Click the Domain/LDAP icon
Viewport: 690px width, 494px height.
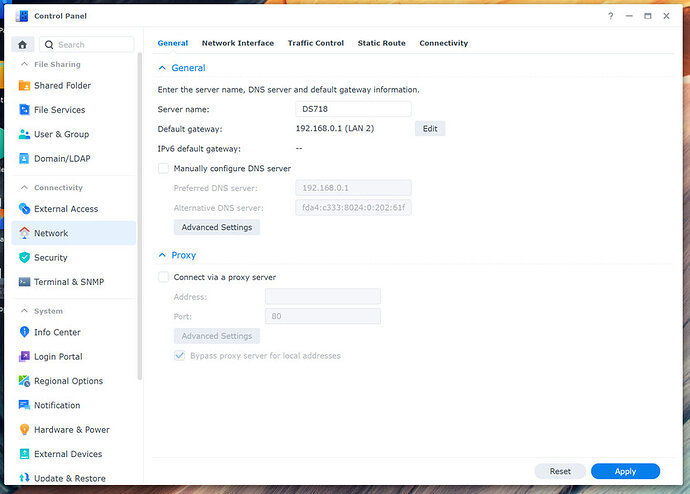click(x=25, y=158)
